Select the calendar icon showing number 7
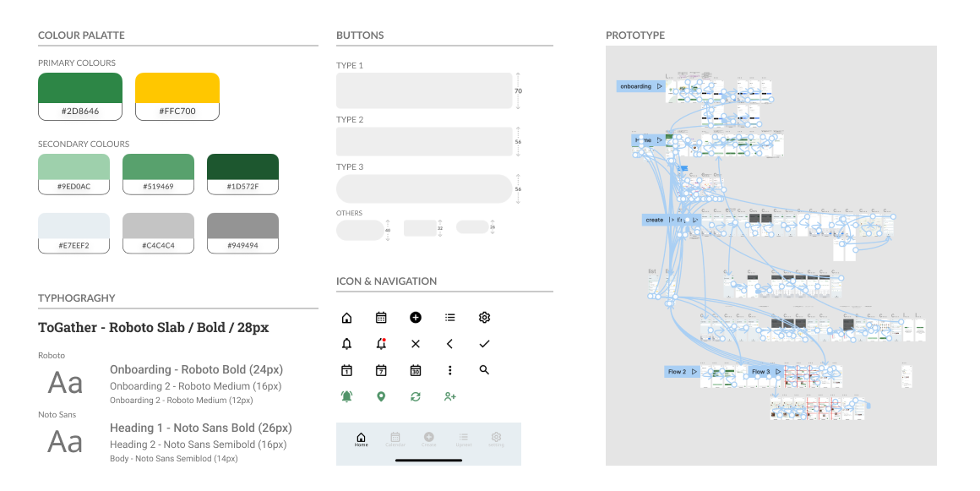The image size is (980, 491). point(381,370)
